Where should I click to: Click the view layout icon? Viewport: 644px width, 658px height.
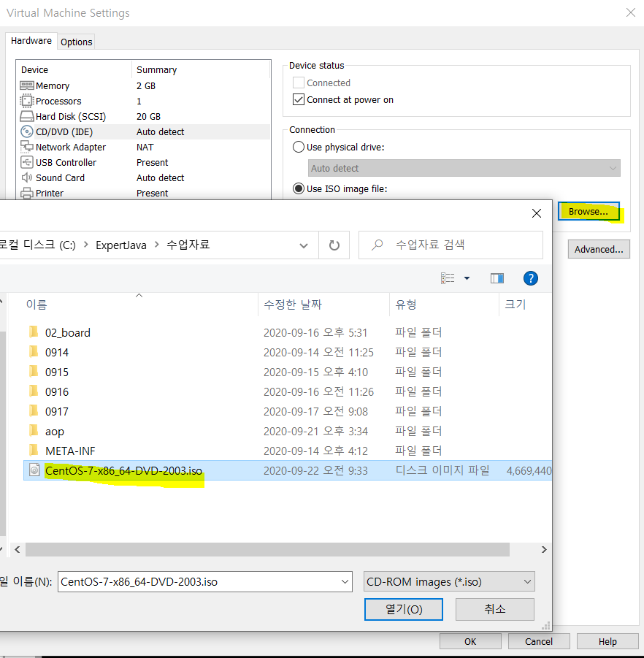[448, 278]
